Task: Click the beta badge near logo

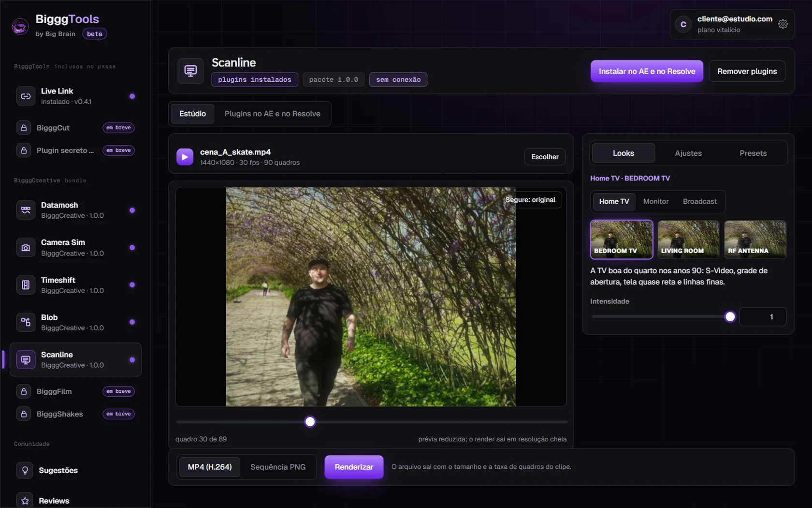Action: [94, 34]
